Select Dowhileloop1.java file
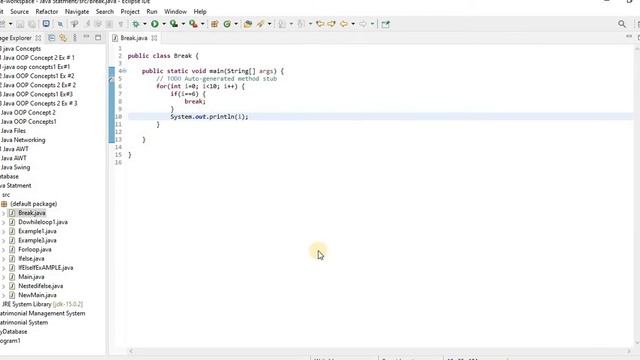 click(43, 222)
